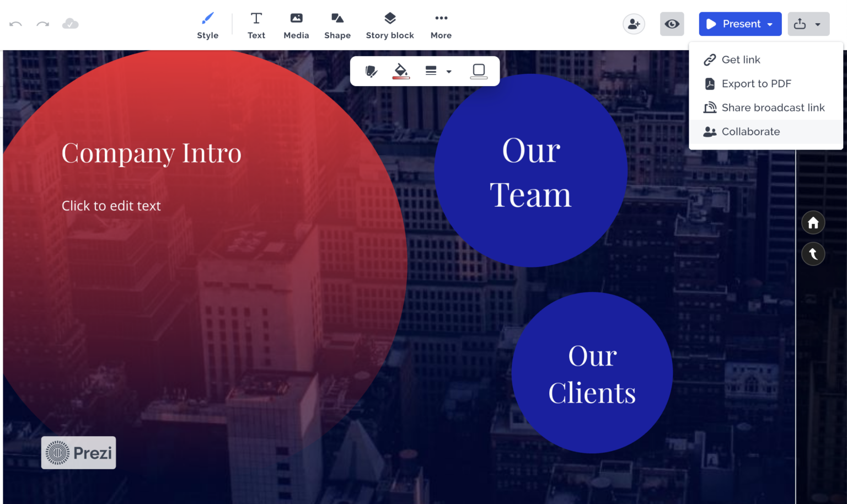Insert a Story block
847x504 pixels.
390,24
